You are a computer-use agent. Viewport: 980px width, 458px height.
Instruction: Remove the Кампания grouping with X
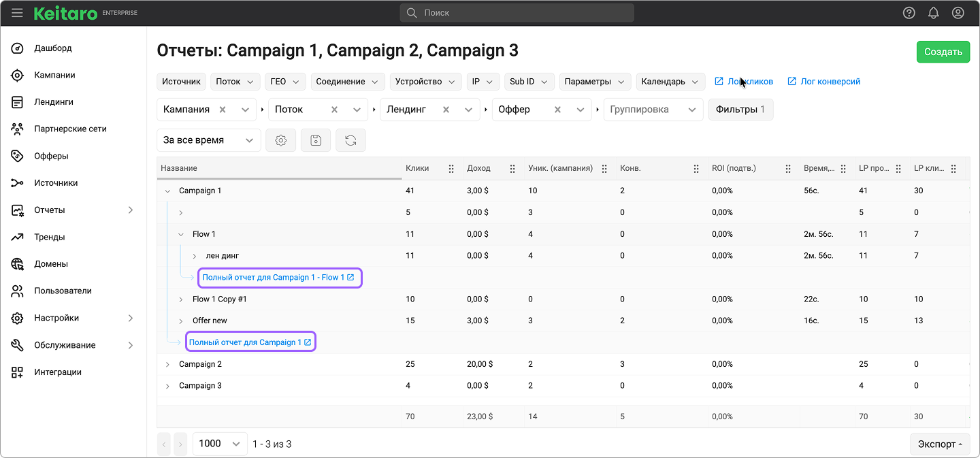coord(223,110)
